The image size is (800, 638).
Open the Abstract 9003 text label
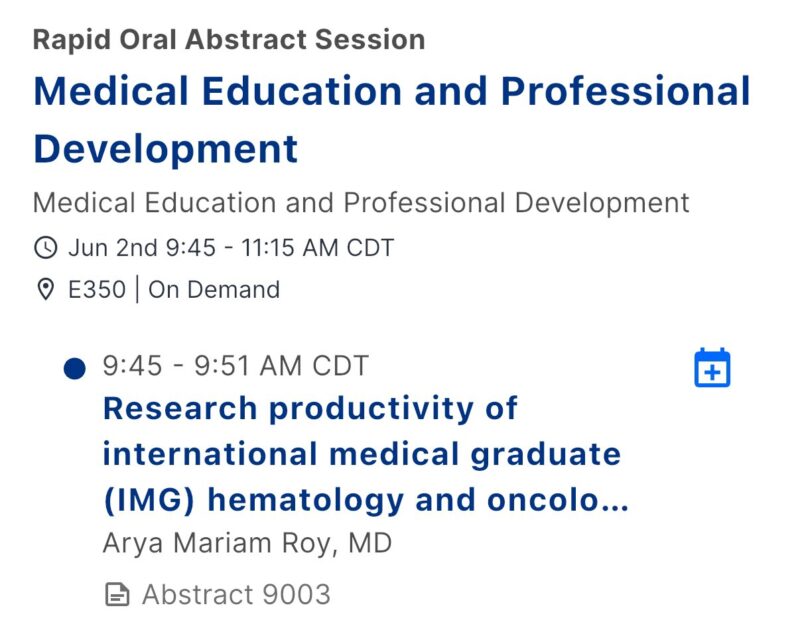pyautogui.click(x=236, y=595)
